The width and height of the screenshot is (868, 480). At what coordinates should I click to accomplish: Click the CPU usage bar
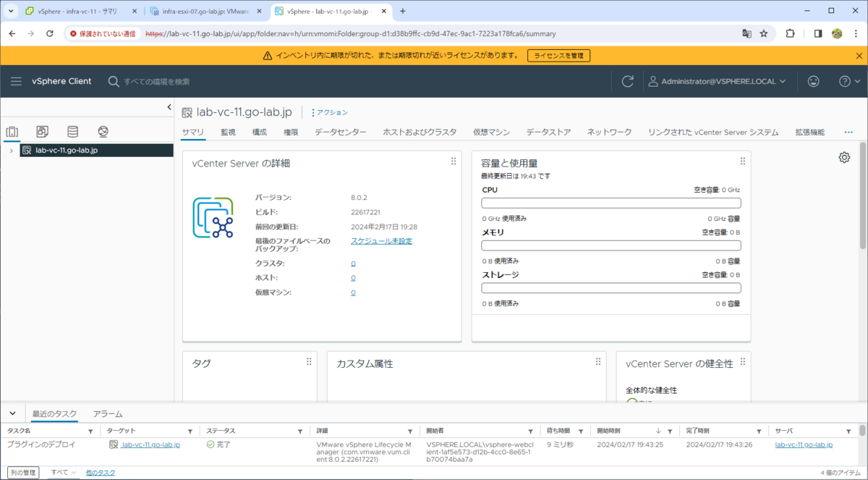point(611,203)
